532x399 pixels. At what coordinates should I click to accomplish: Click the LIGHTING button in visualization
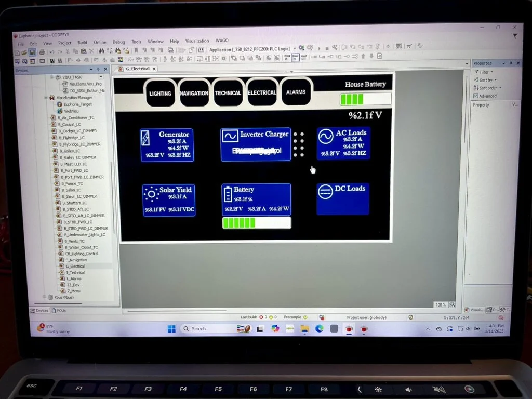pos(160,94)
